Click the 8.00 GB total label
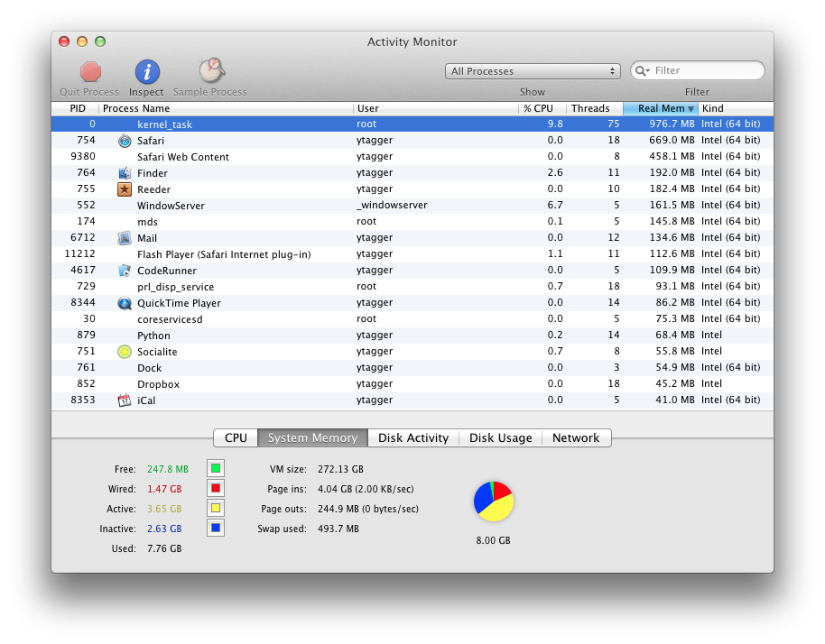The width and height of the screenshot is (825, 644). (494, 540)
